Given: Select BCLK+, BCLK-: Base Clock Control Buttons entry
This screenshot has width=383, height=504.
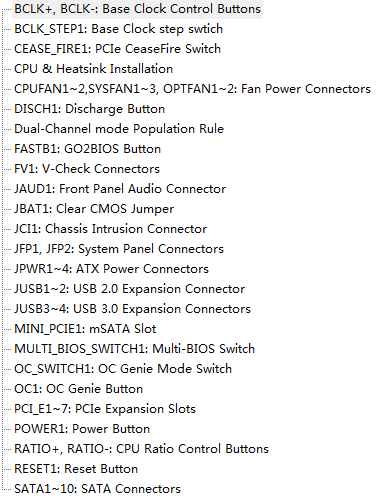Looking at the screenshot, I should 137,9.
